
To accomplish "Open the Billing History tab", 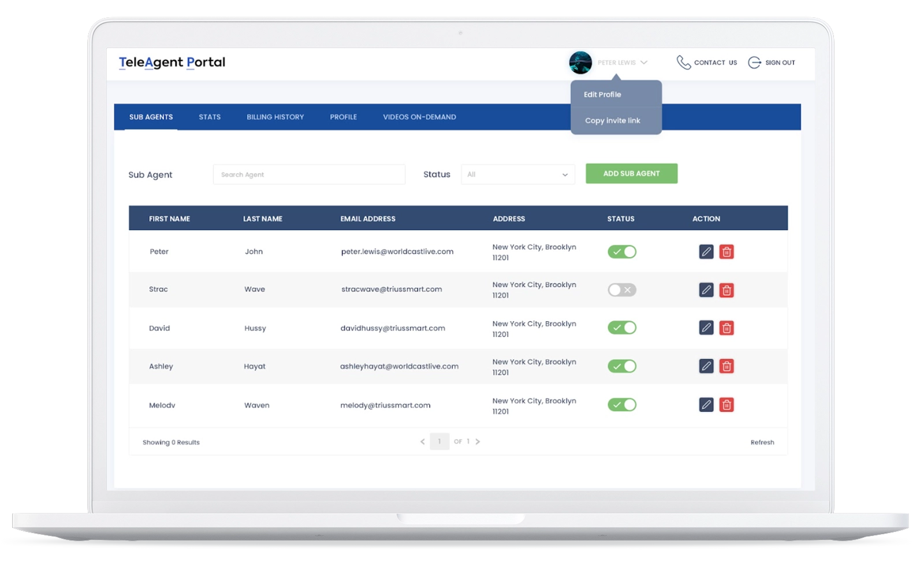I will pyautogui.click(x=275, y=117).
